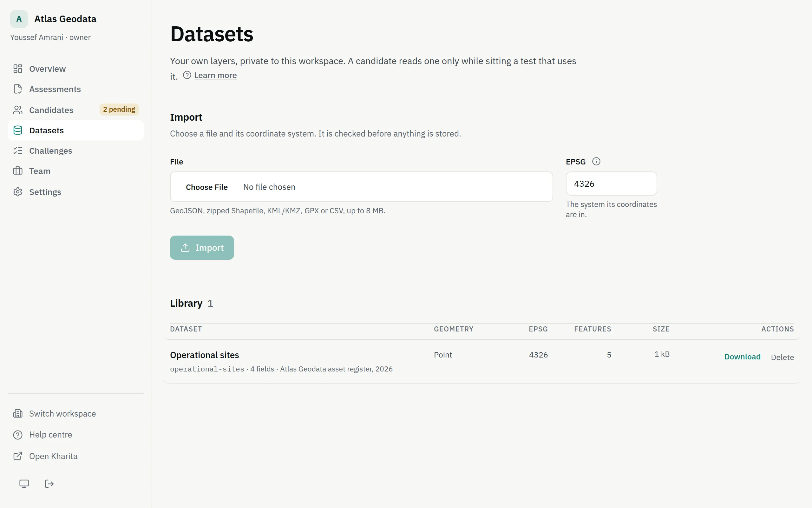Image resolution: width=812 pixels, height=508 pixels.
Task: Click Switch workspace
Action: pyautogui.click(x=76, y=414)
